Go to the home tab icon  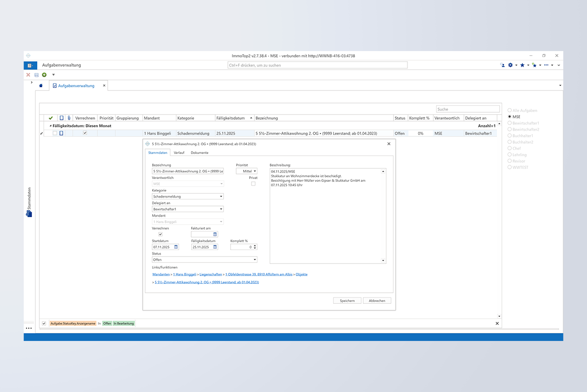coord(41,86)
